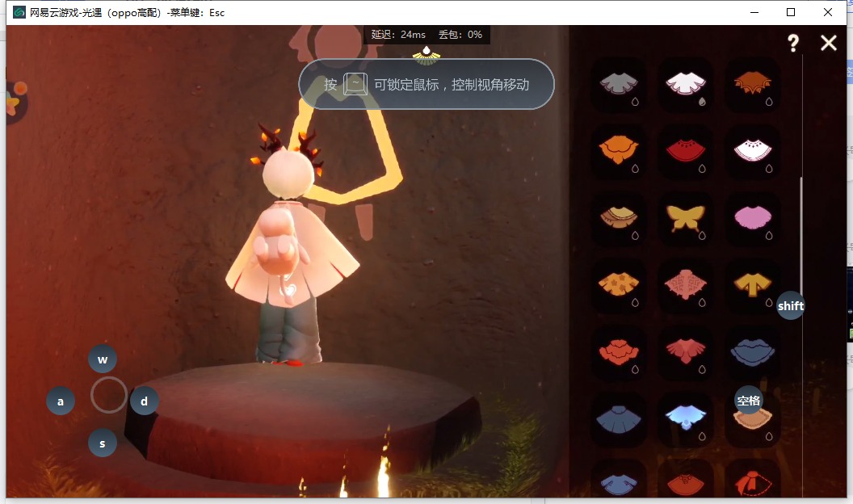Select the peach cape under the 空格 key

[752, 419]
